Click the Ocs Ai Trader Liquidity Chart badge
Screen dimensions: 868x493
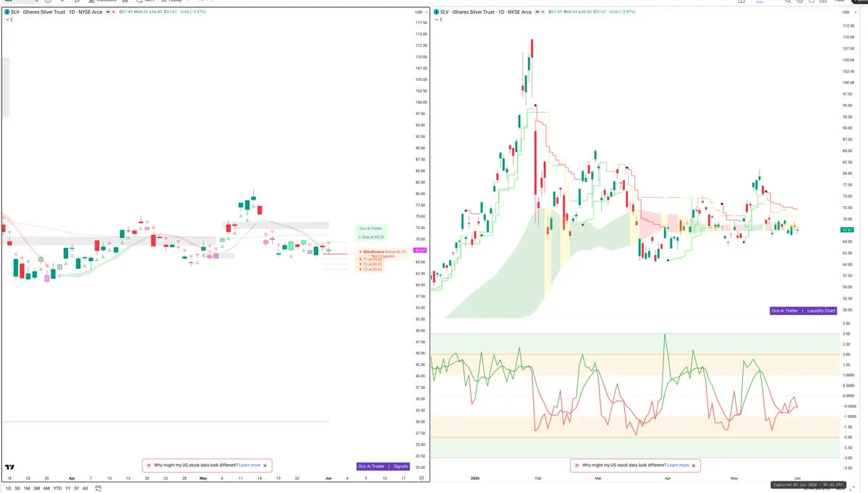[x=804, y=311]
